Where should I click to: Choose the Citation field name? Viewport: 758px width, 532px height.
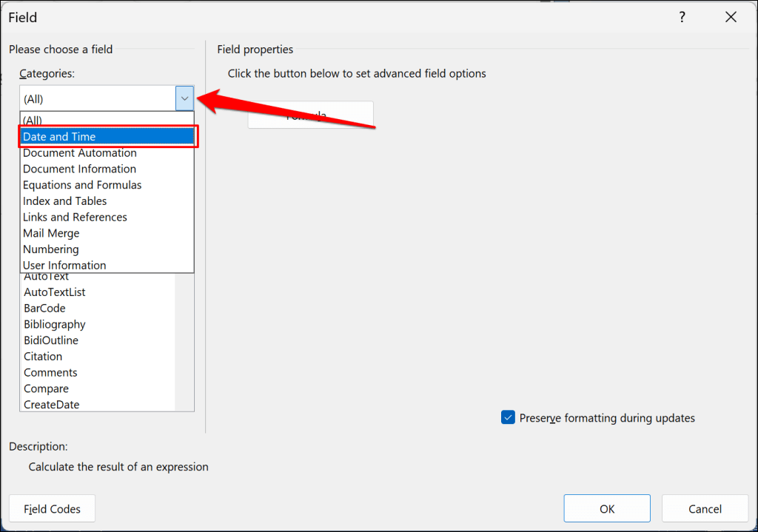(x=43, y=357)
